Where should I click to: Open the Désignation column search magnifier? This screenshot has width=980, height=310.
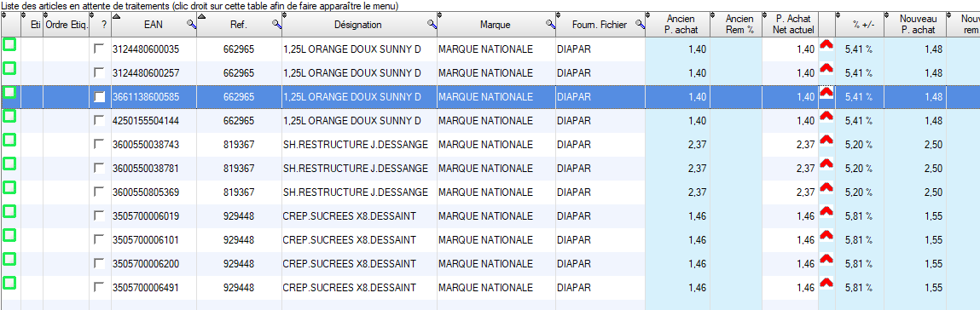[x=432, y=25]
